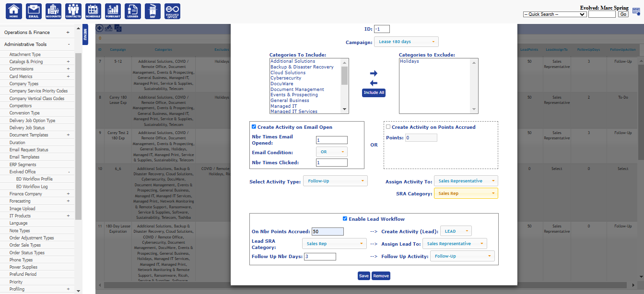Open EO Workflow Profile menu item
This screenshot has height=294, width=644.
tap(35, 179)
